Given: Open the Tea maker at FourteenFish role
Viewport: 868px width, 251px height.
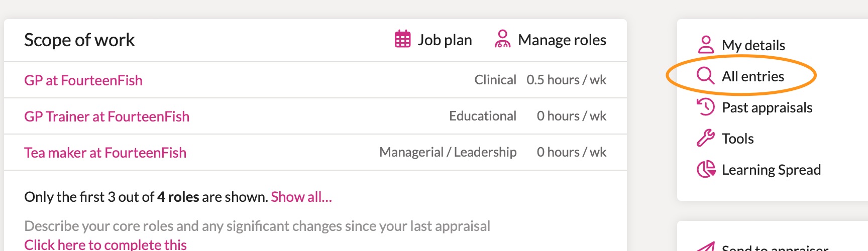Looking at the screenshot, I should 105,153.
